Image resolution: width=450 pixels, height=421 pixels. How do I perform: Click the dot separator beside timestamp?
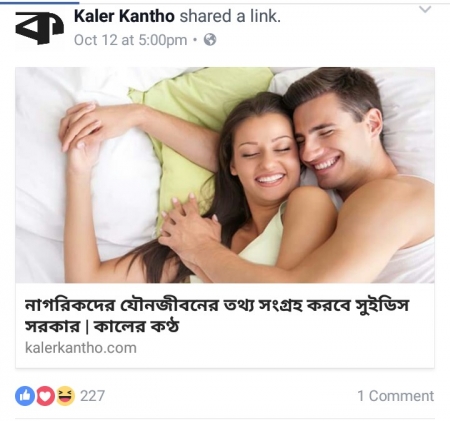[195, 40]
